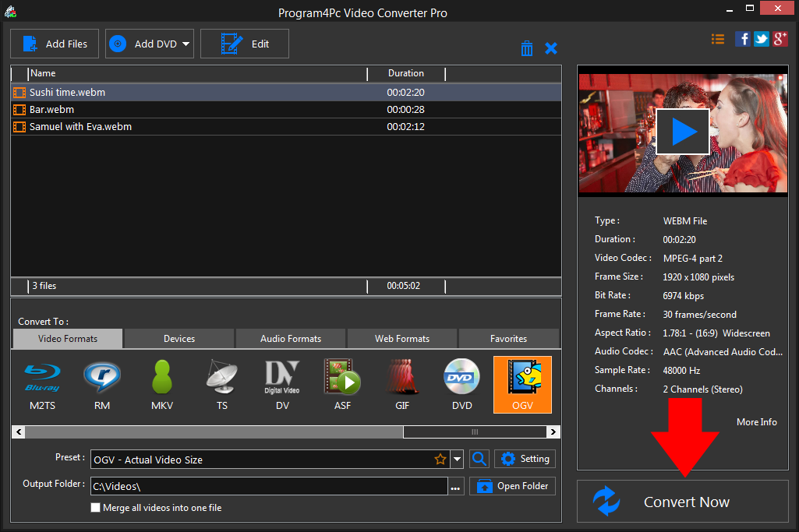
Task: Expand the Preset selection dropdown
Action: [x=457, y=459]
